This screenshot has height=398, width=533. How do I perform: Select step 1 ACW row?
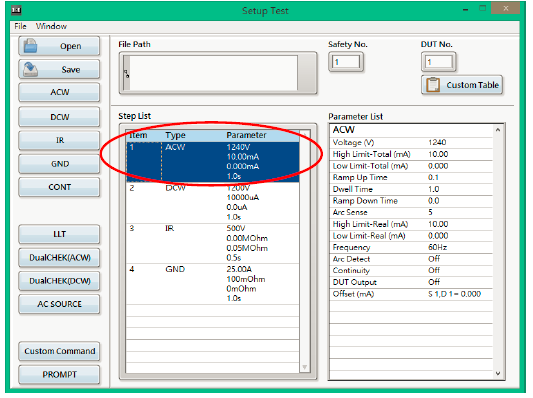tap(213, 161)
